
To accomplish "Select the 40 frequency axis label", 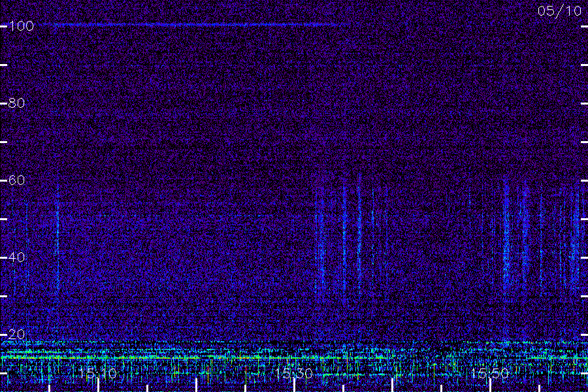I will pyautogui.click(x=16, y=257).
